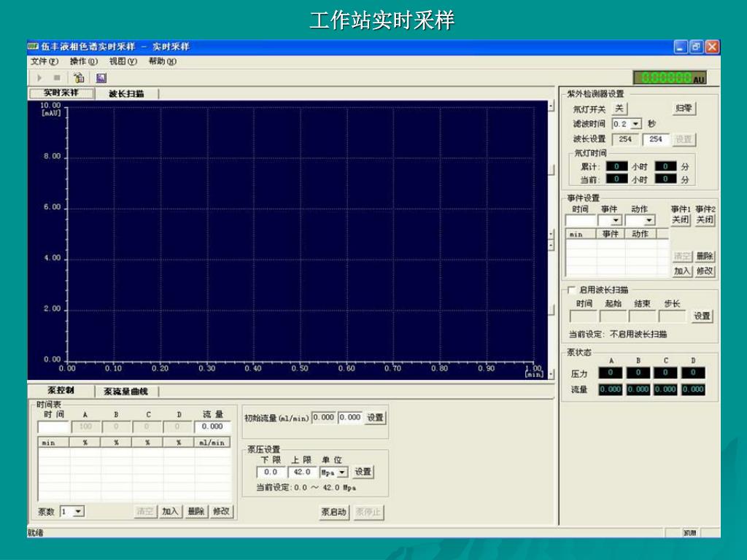Switch to the 波长扫描 tab
Viewport: 747px width, 560px height.
click(x=126, y=94)
